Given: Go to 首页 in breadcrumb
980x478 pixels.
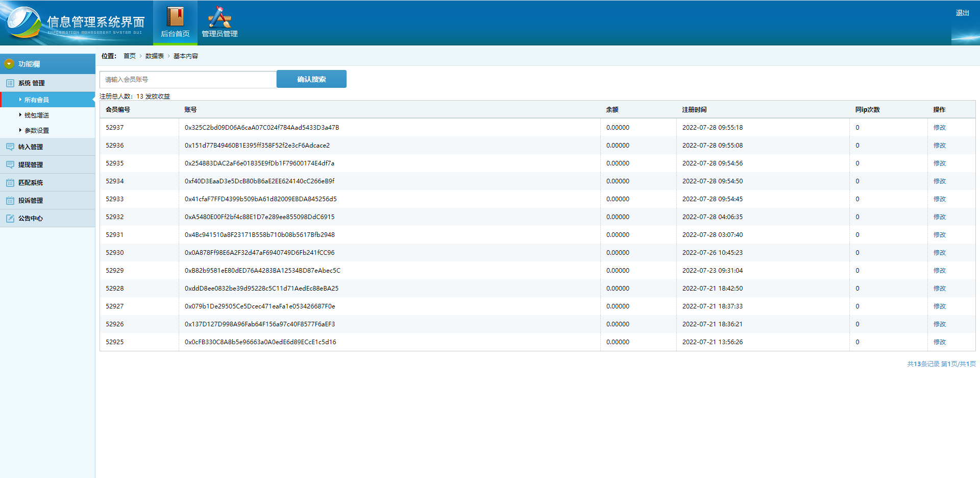Looking at the screenshot, I should click(130, 56).
